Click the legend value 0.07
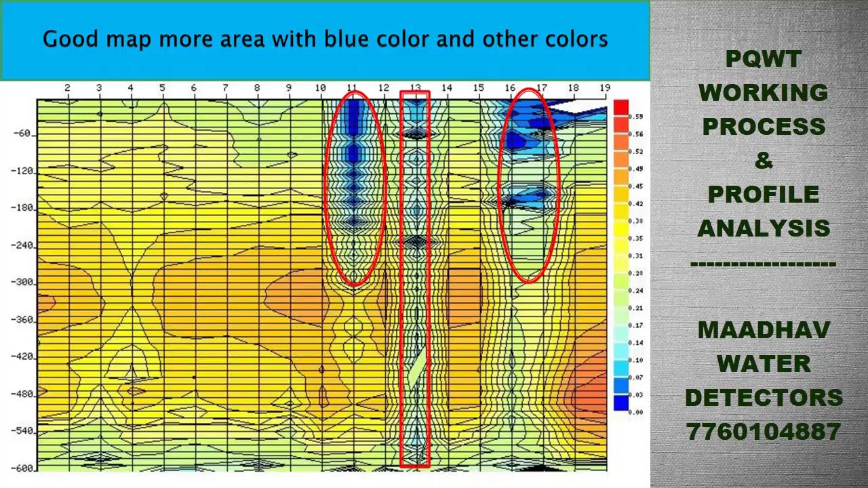868x488 pixels. point(636,378)
